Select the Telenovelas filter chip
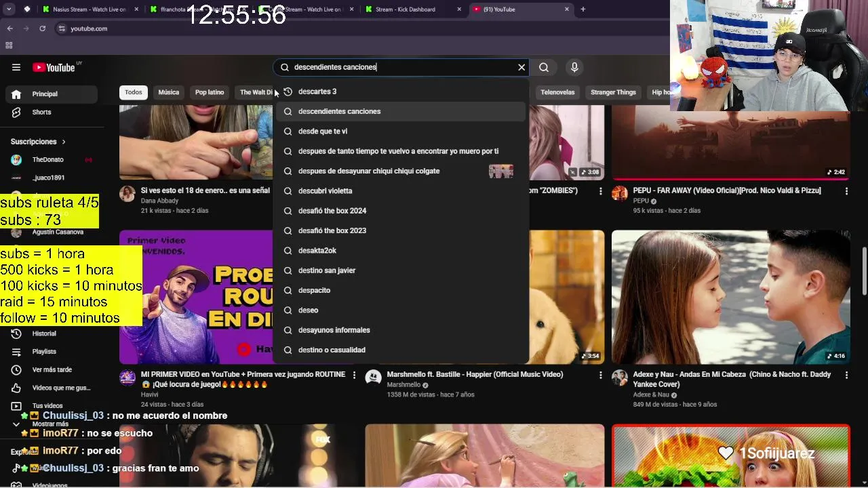Viewport: 868px width, 488px height. 557,92
